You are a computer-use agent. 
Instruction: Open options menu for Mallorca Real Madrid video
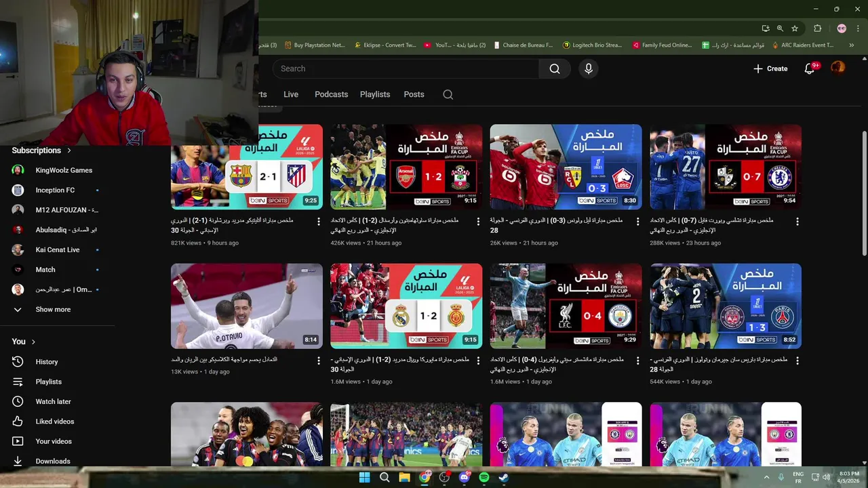click(478, 361)
